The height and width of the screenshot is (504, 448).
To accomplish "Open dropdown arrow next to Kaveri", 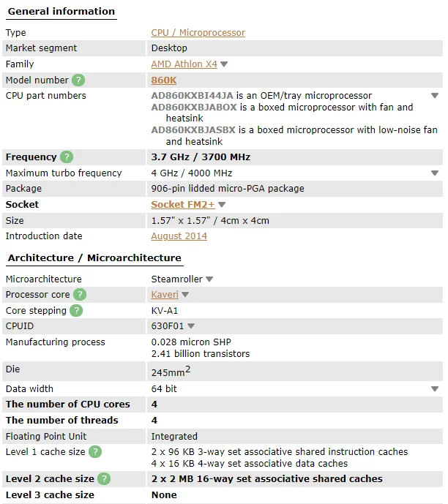I will [185, 295].
